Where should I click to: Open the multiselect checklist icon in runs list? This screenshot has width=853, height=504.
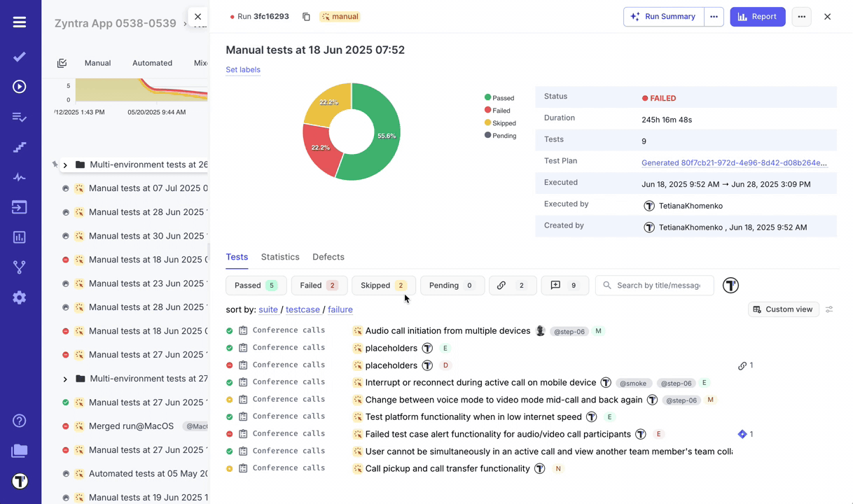[62, 63]
